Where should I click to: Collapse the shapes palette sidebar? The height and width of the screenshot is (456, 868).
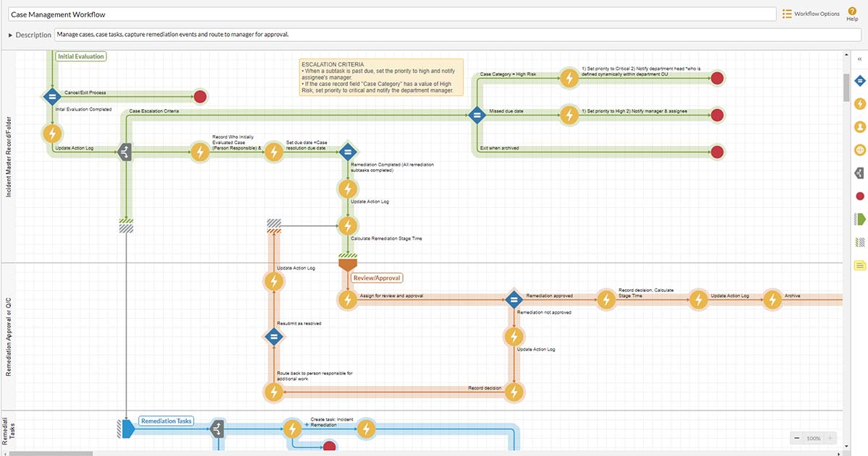point(859,59)
